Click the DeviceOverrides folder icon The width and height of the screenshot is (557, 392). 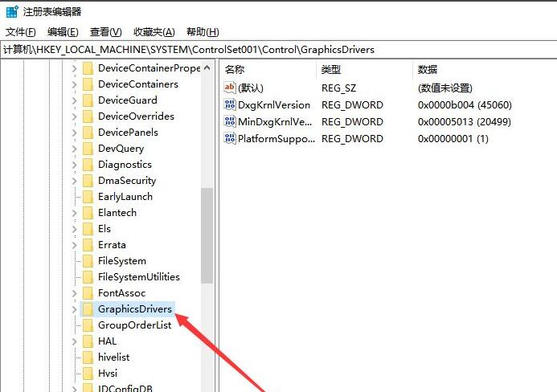[x=88, y=116]
